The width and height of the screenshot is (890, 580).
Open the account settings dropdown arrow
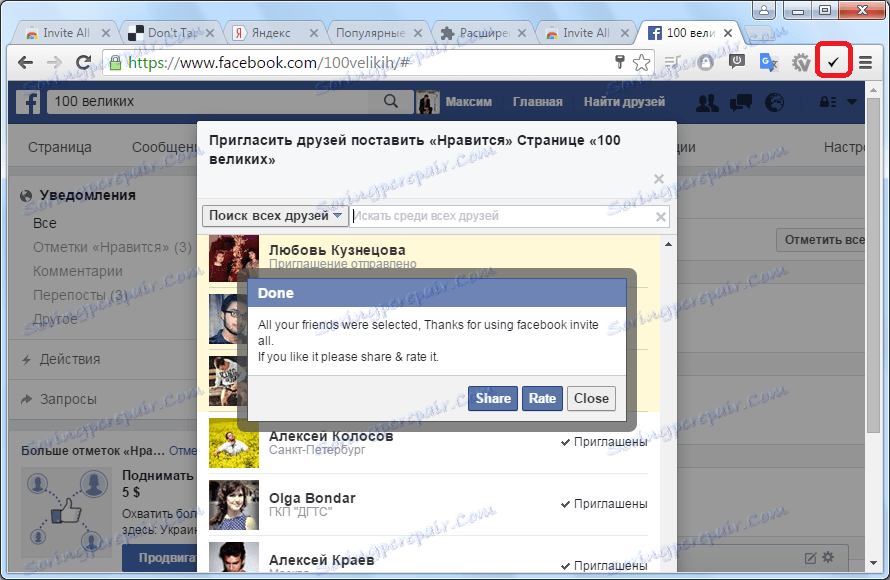tap(852, 101)
